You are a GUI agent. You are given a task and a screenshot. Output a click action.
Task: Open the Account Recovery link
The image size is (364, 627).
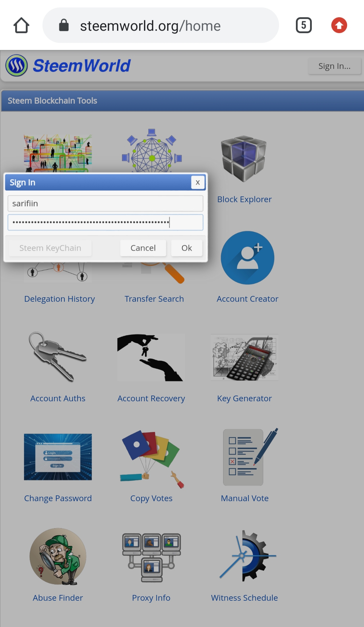[151, 399]
